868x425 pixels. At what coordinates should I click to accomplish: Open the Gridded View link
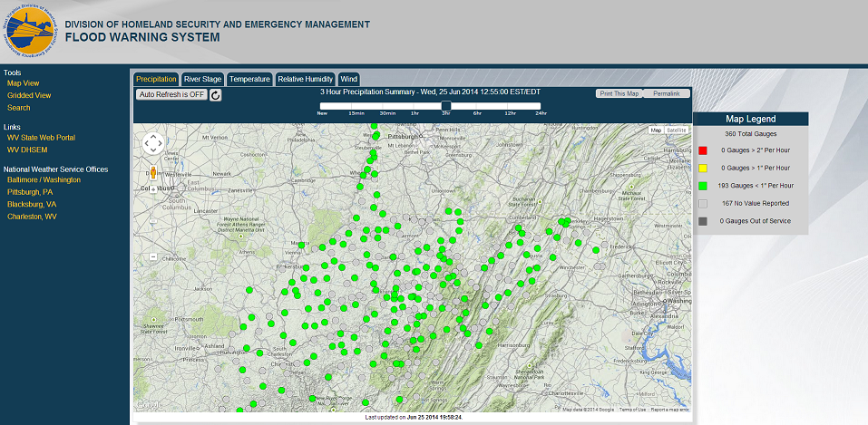[29, 95]
